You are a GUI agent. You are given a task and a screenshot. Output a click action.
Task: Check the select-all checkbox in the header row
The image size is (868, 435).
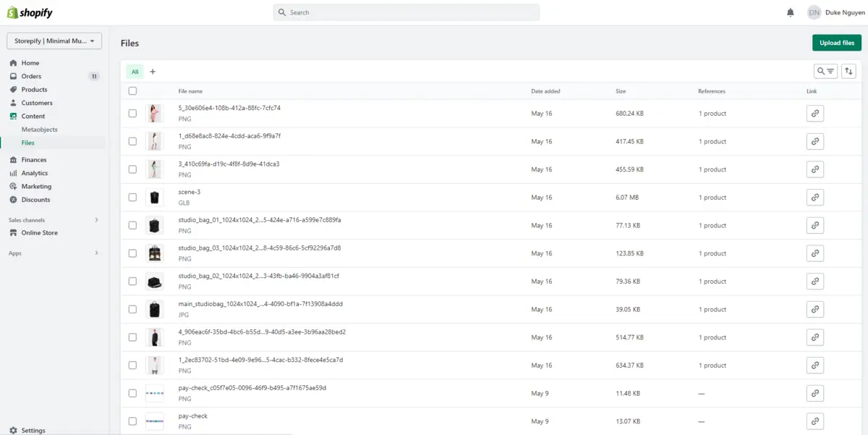(x=132, y=90)
